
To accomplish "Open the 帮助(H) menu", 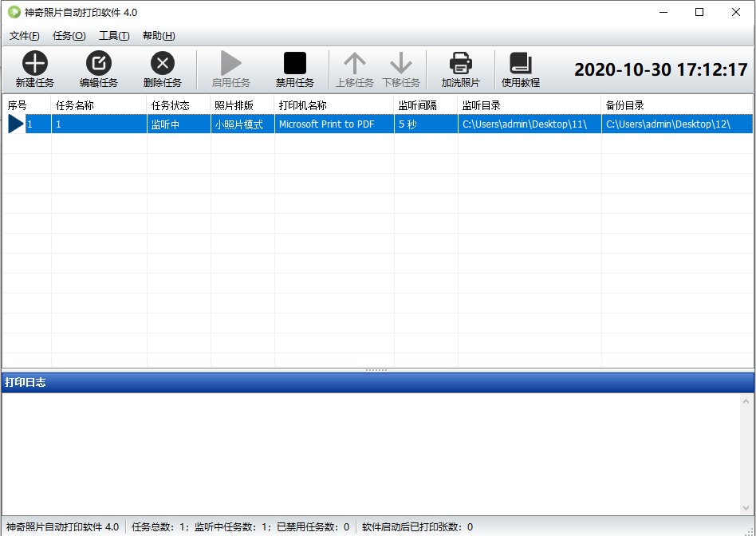I will coord(159,36).
